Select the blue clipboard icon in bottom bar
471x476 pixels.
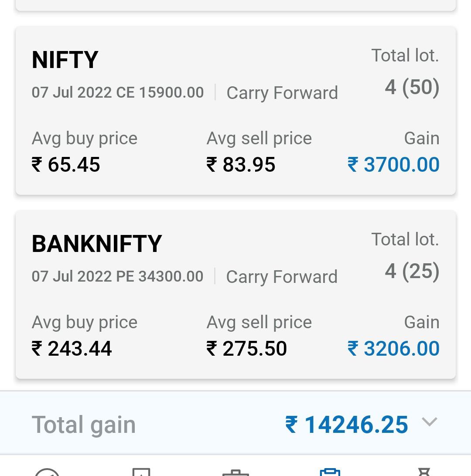[330, 473]
